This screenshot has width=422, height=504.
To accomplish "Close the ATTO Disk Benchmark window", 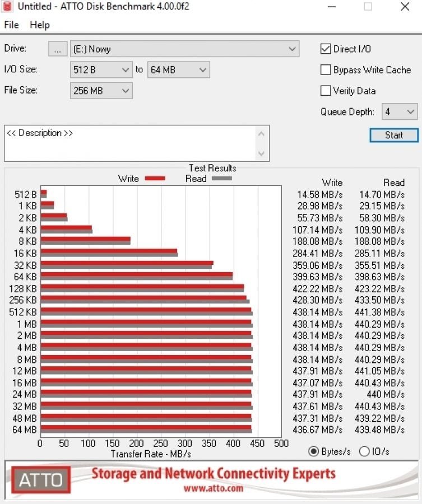I will [405, 6].
